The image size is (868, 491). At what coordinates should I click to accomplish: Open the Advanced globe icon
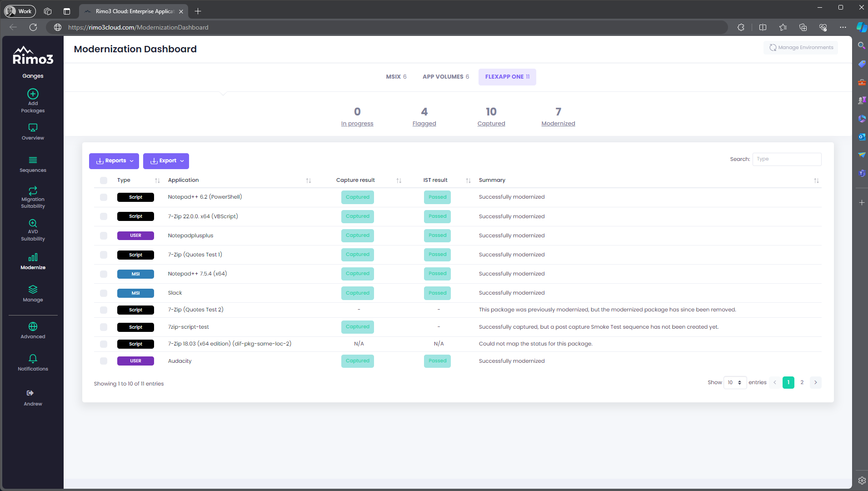[x=33, y=326]
